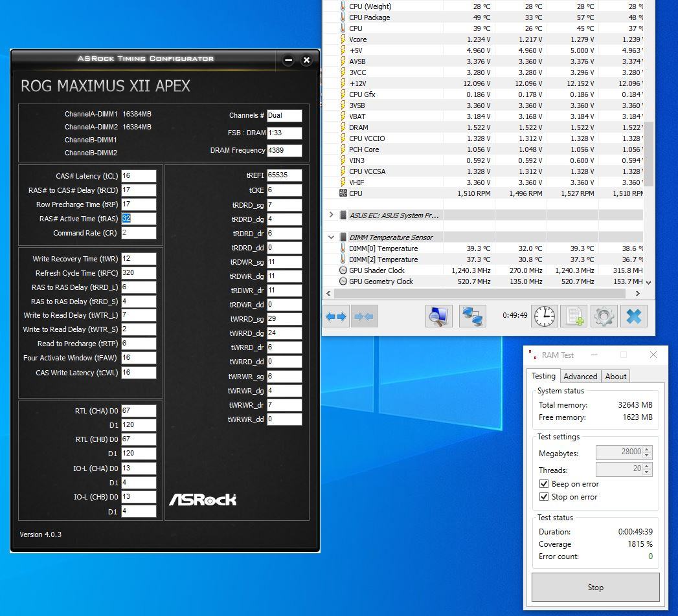The width and height of the screenshot is (678, 616).
Task: Click the thermometer icon beside DIMM[2] Temperature
Action: [343, 259]
